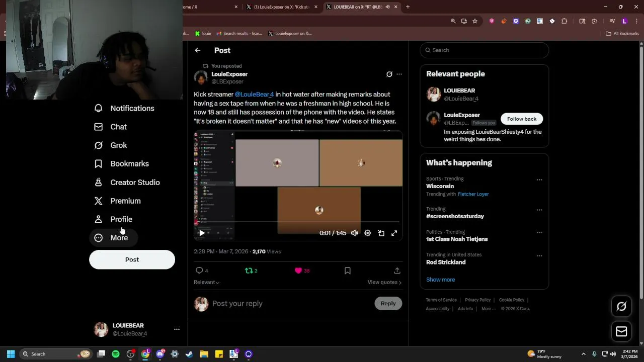Toggle picture-in-picture for the video
The width and height of the screenshot is (644, 362).
click(381, 233)
